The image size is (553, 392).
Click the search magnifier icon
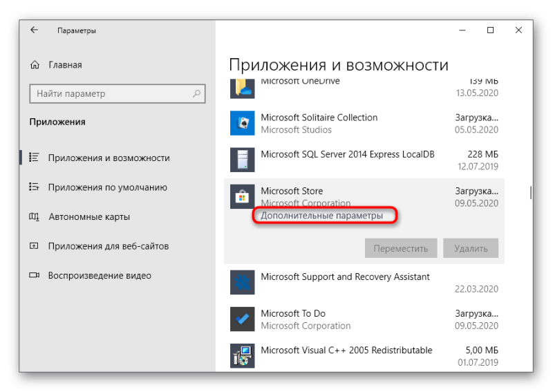coord(196,93)
